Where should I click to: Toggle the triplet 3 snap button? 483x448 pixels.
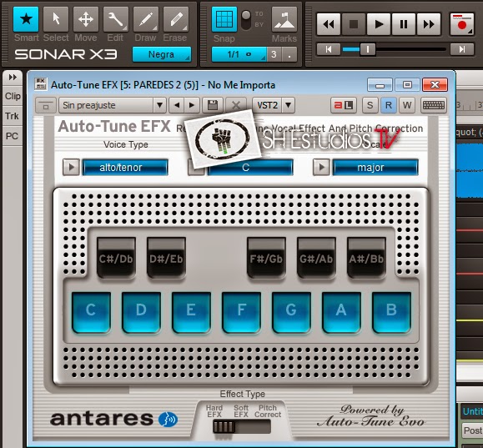click(274, 54)
